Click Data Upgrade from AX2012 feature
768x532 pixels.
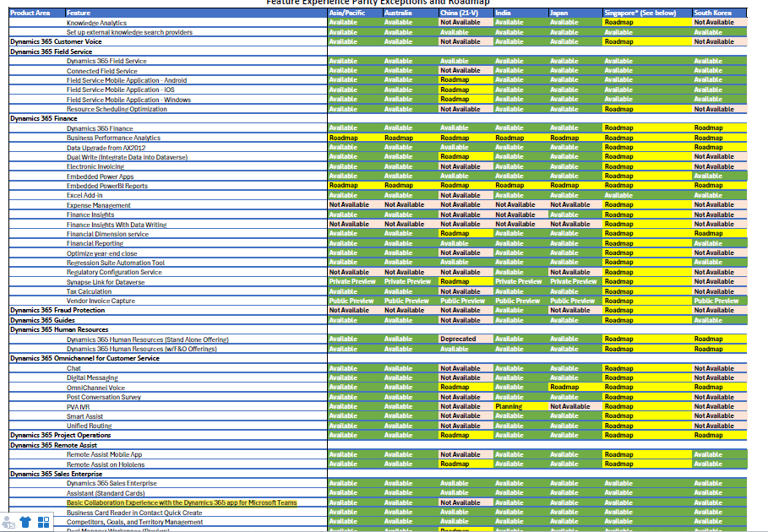click(106, 147)
